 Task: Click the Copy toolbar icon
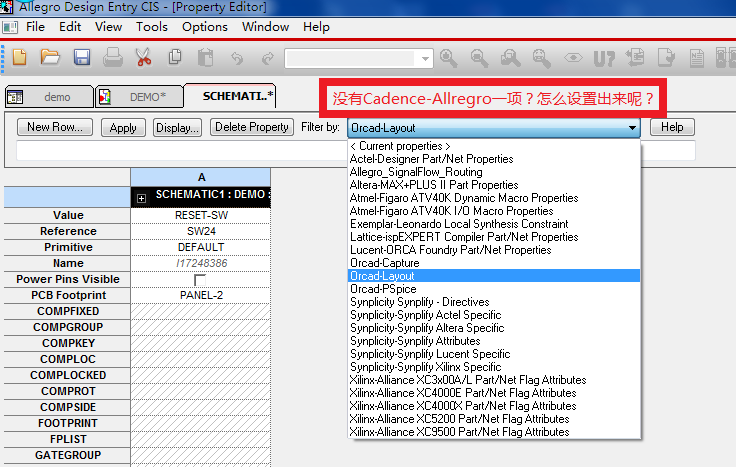175,57
